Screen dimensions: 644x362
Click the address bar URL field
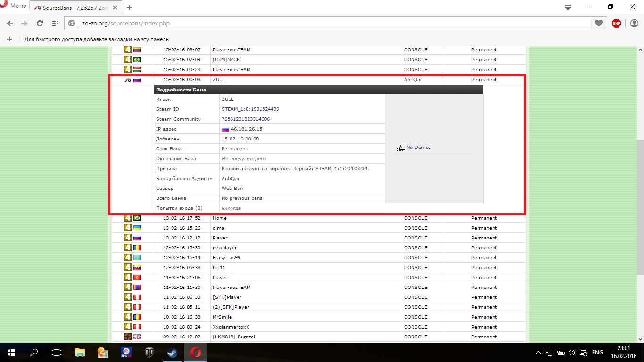[330, 23]
